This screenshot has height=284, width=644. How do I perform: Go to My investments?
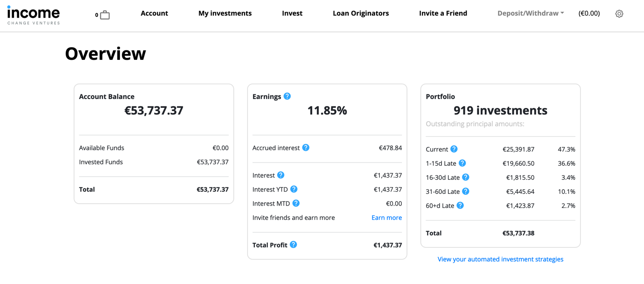coord(225,13)
